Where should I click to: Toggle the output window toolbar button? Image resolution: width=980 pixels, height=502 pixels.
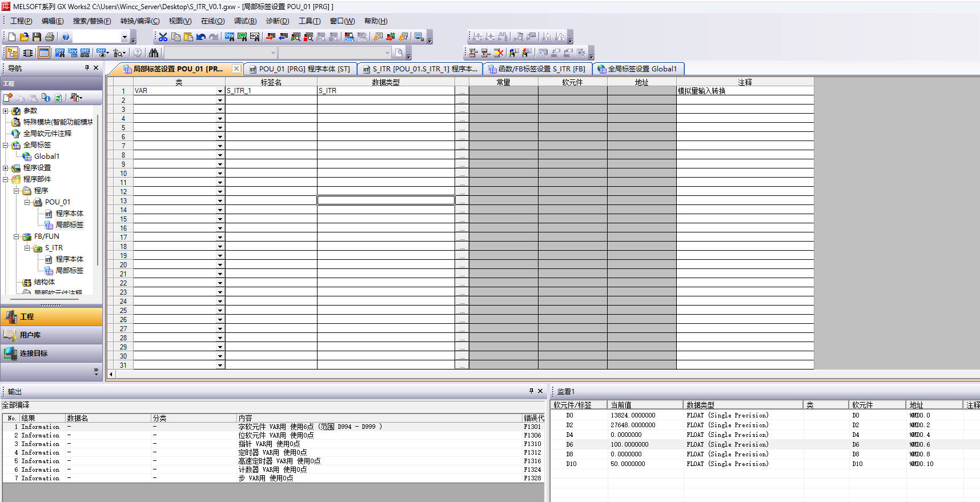pos(44,53)
